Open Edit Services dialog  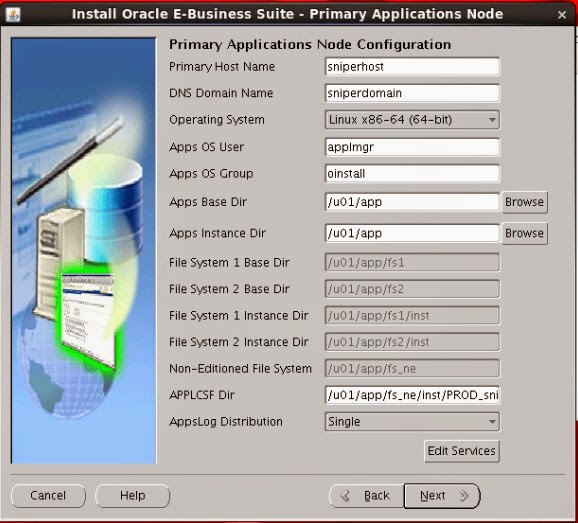[462, 451]
